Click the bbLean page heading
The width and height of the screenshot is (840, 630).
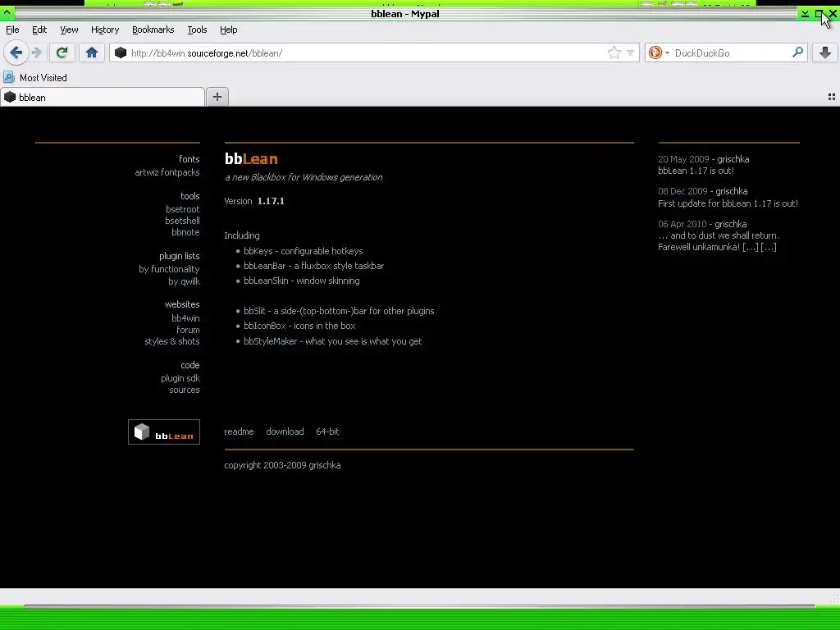point(251,159)
